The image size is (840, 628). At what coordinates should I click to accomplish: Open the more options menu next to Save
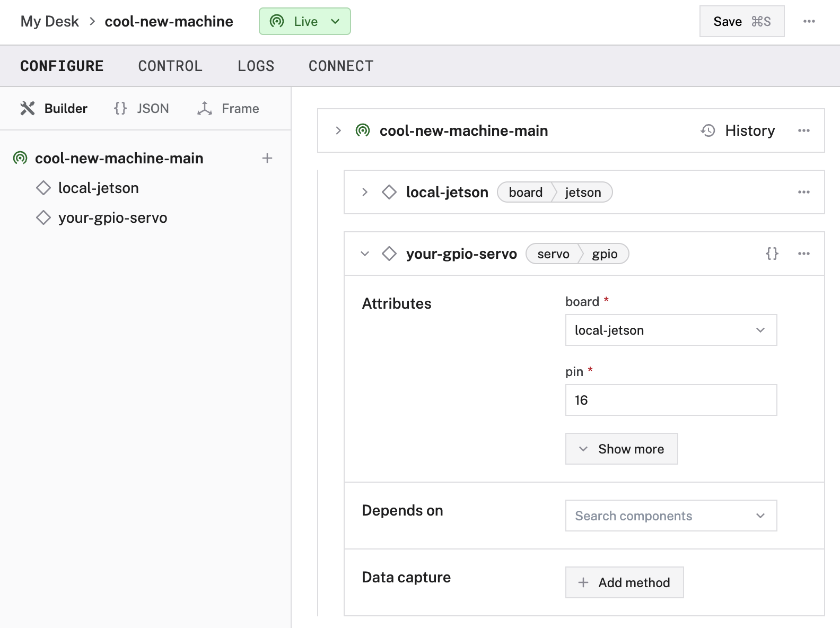click(x=809, y=21)
